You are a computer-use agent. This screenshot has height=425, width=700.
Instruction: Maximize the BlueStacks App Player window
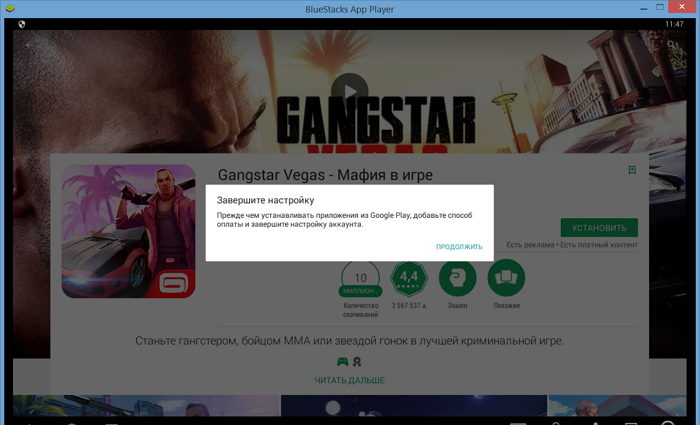[x=660, y=7]
